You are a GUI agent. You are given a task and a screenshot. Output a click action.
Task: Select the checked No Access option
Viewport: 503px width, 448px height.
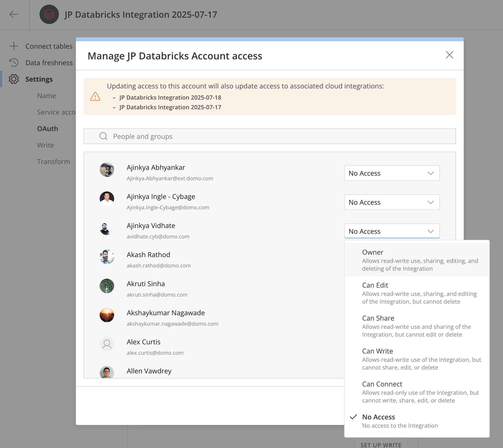417,421
